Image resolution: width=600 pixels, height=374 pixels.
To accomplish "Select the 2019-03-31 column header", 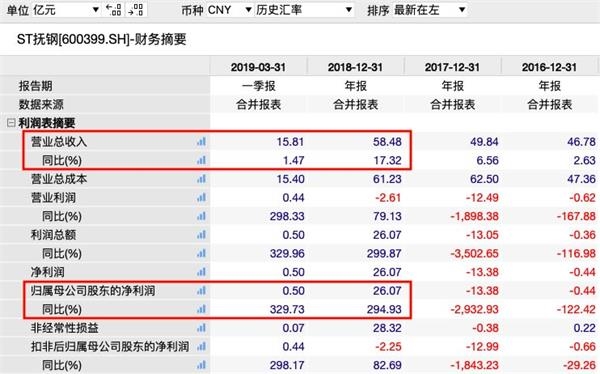I will [258, 67].
